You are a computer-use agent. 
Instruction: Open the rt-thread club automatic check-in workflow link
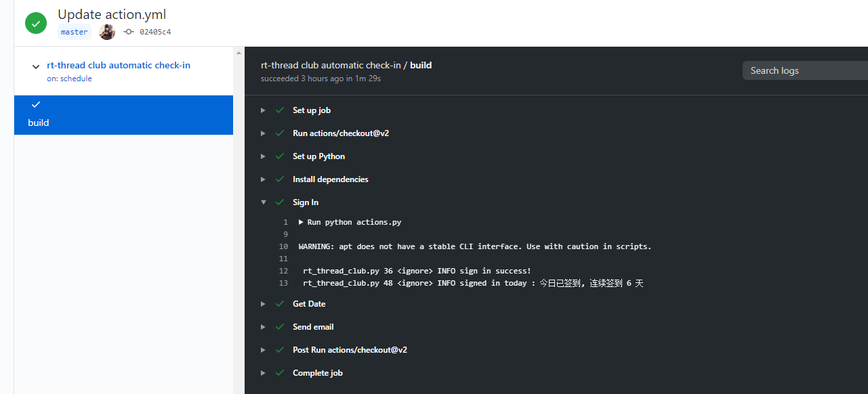(x=119, y=66)
